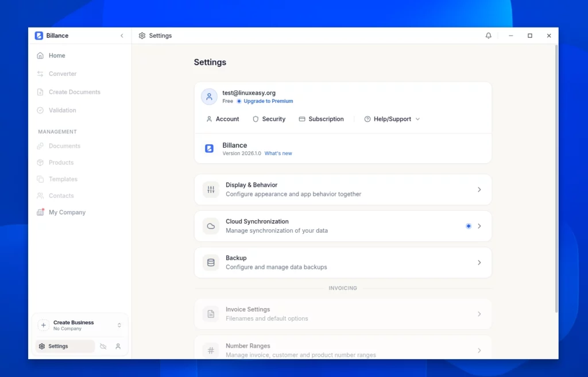
Task: Open Templates in the sidebar
Action: coord(80,179)
